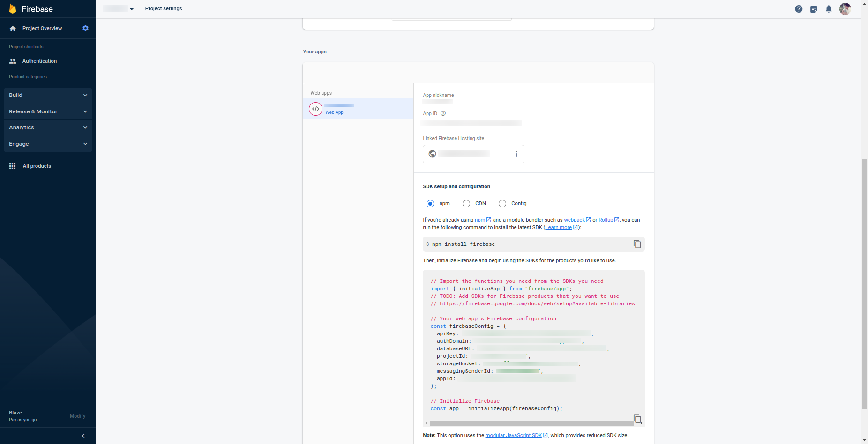Image resolution: width=868 pixels, height=444 pixels.
Task: Open the Help question mark icon
Action: 799,9
